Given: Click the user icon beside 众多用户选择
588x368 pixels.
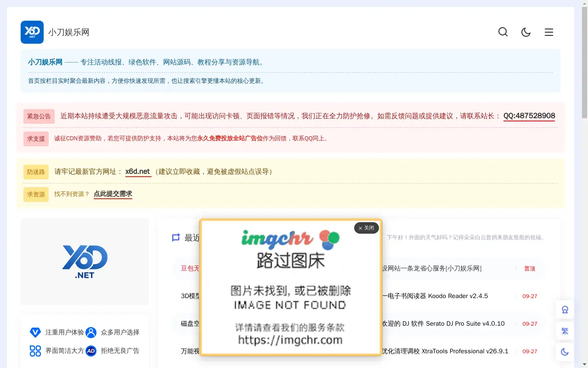Looking at the screenshot, I should (91, 332).
